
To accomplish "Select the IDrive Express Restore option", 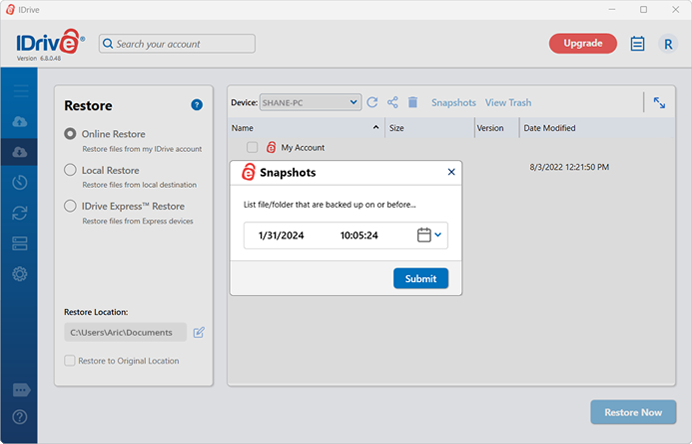I will [x=71, y=206].
